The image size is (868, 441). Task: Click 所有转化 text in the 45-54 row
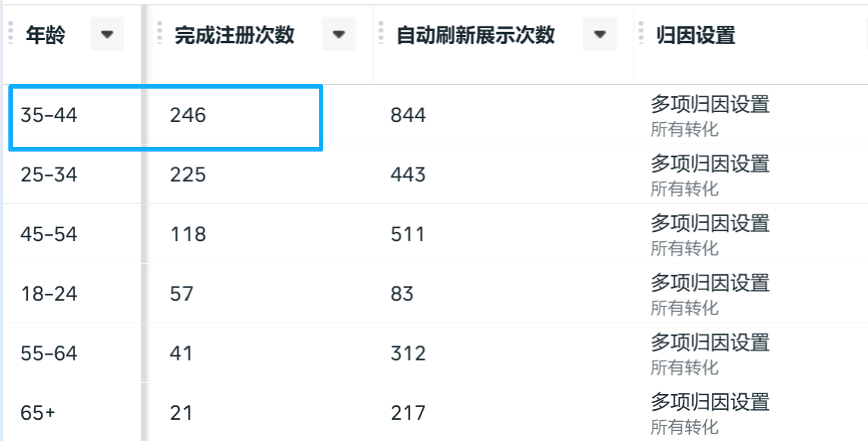pyautogui.click(x=685, y=249)
